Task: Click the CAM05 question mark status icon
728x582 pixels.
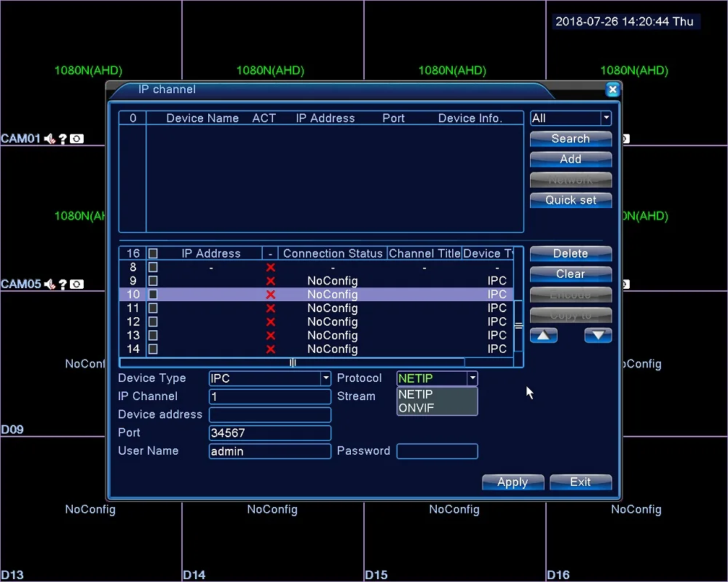Action: click(63, 284)
